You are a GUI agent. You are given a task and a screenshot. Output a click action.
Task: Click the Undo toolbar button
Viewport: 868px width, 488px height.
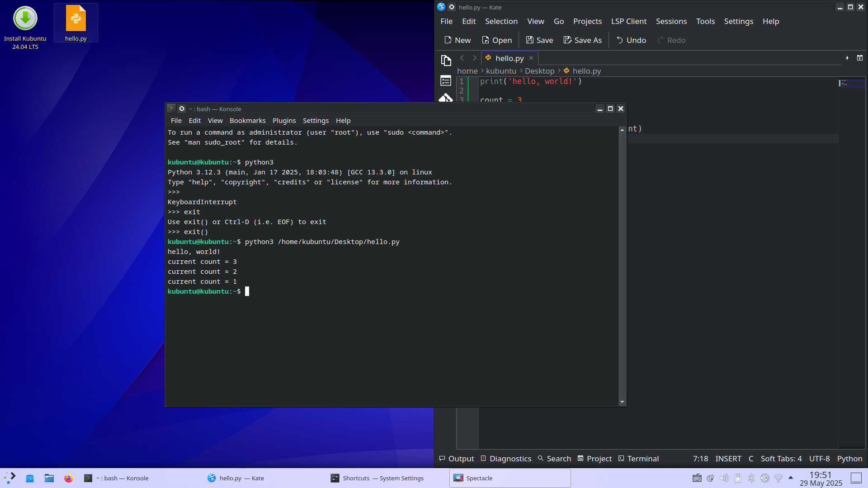[631, 40]
